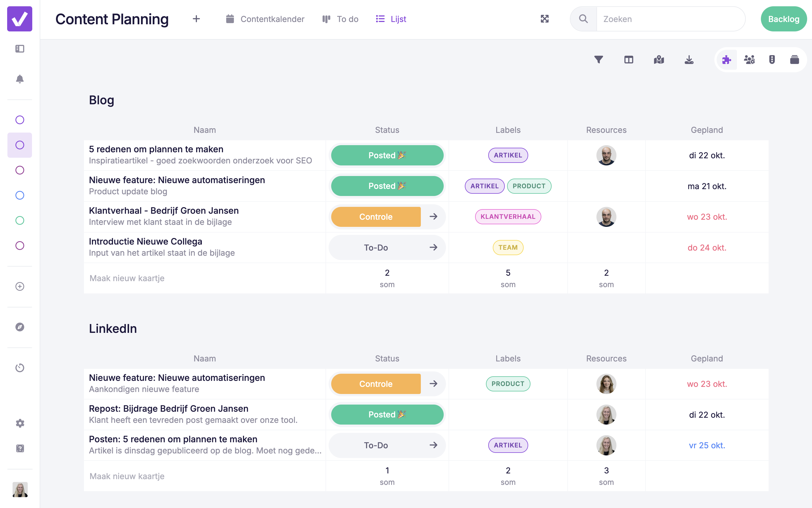Click planned date 'vr 25 okt.'
The image size is (812, 508).
(x=707, y=445)
